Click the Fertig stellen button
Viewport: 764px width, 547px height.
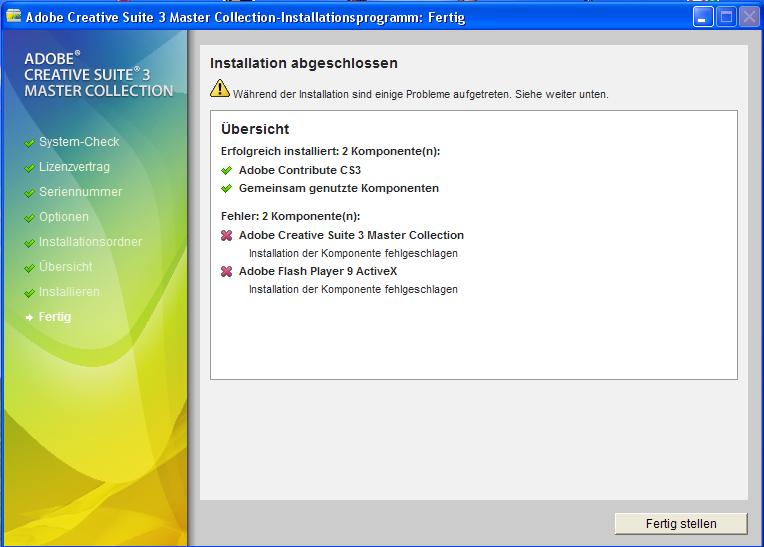coord(681,524)
